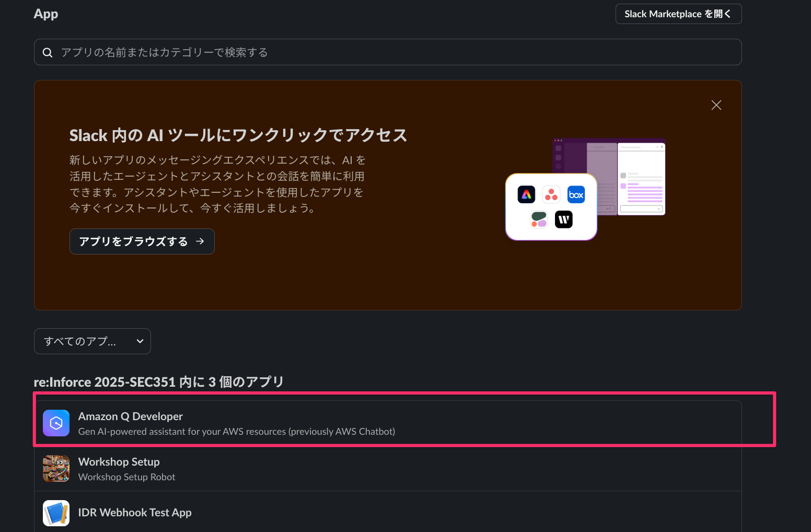Image resolution: width=811 pixels, height=532 pixels.
Task: Open the Workshop Setup app
Action: [x=388, y=468]
